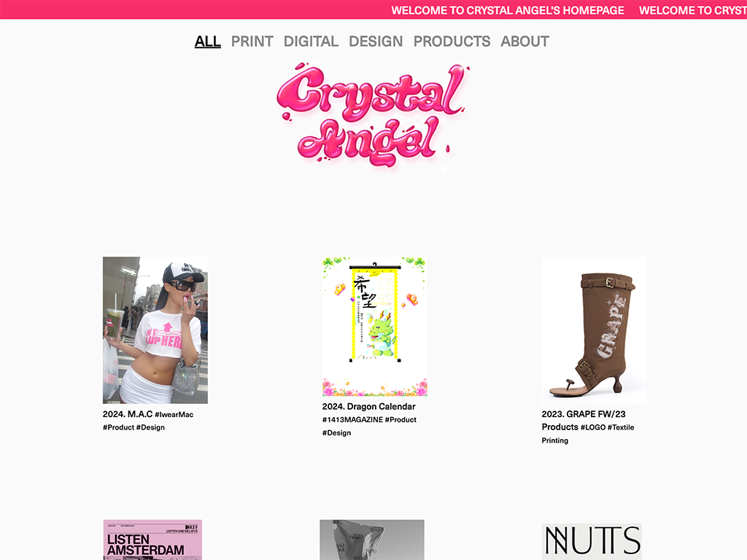Visit the ABOUT page
747x560 pixels.
[525, 42]
